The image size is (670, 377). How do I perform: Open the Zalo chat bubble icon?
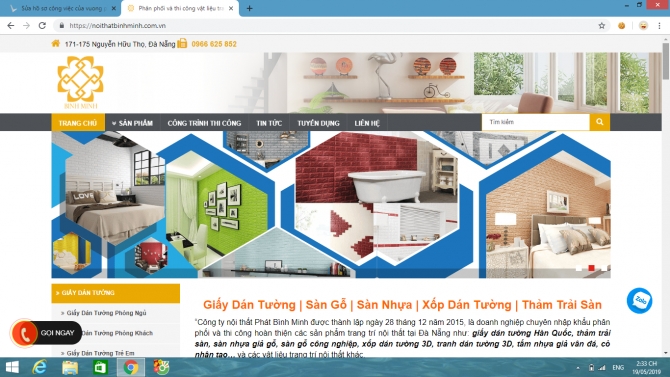640,300
